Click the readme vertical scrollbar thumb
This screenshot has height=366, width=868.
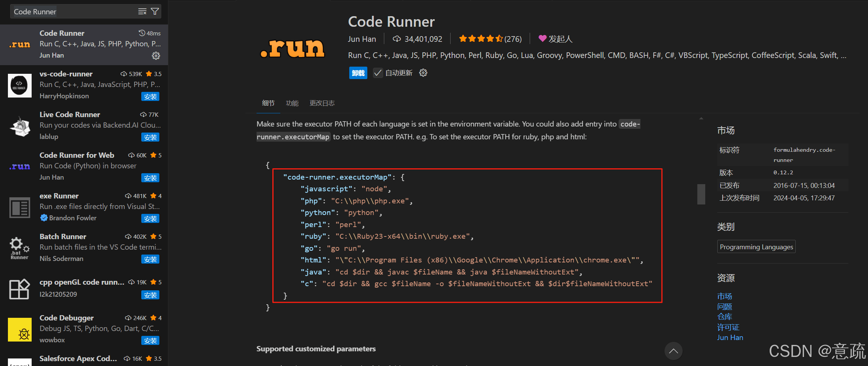coord(701,194)
